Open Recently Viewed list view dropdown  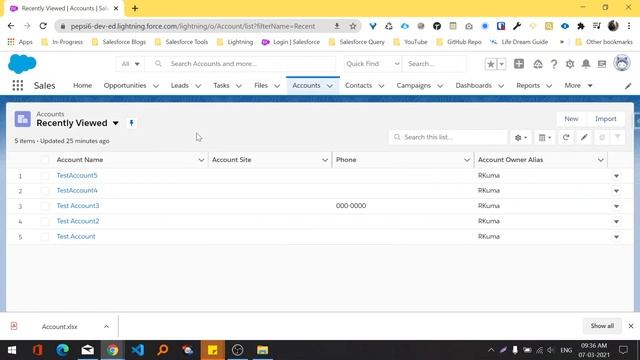pos(116,123)
